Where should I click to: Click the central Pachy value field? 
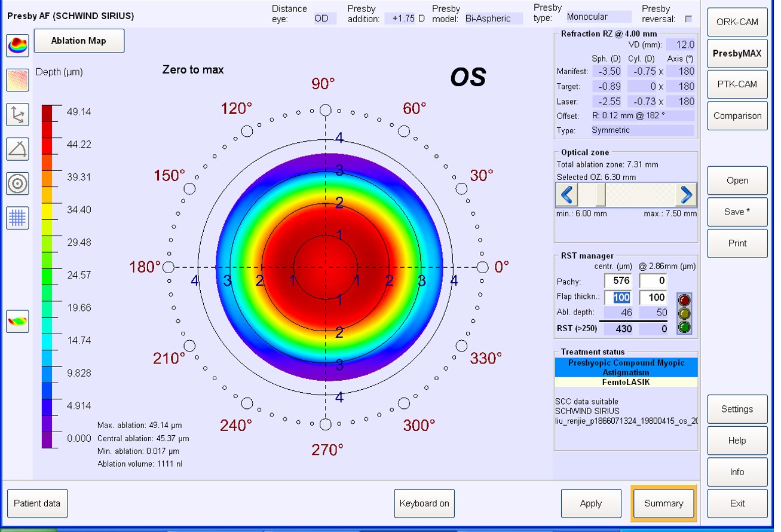[x=618, y=281]
